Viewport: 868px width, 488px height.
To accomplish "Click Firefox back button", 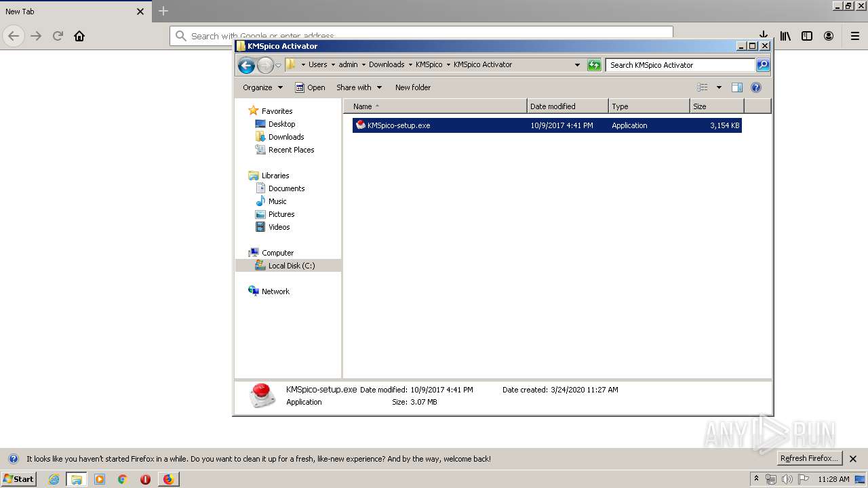I will (x=14, y=36).
